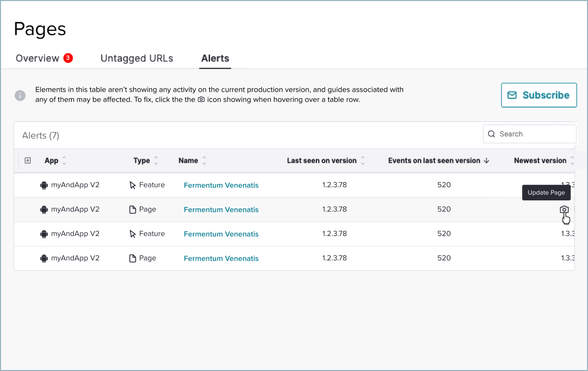This screenshot has width=588, height=371.
Task: Click Android icon in fourth row
Action: [x=44, y=258]
